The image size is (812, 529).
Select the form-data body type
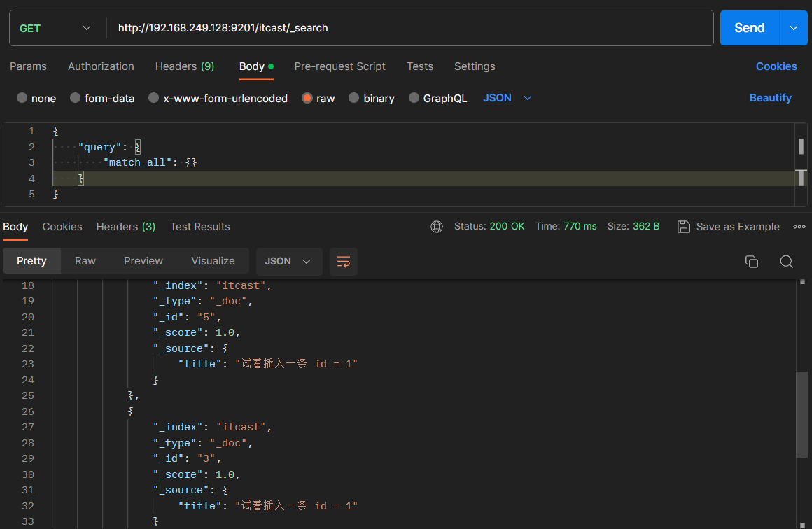(102, 99)
